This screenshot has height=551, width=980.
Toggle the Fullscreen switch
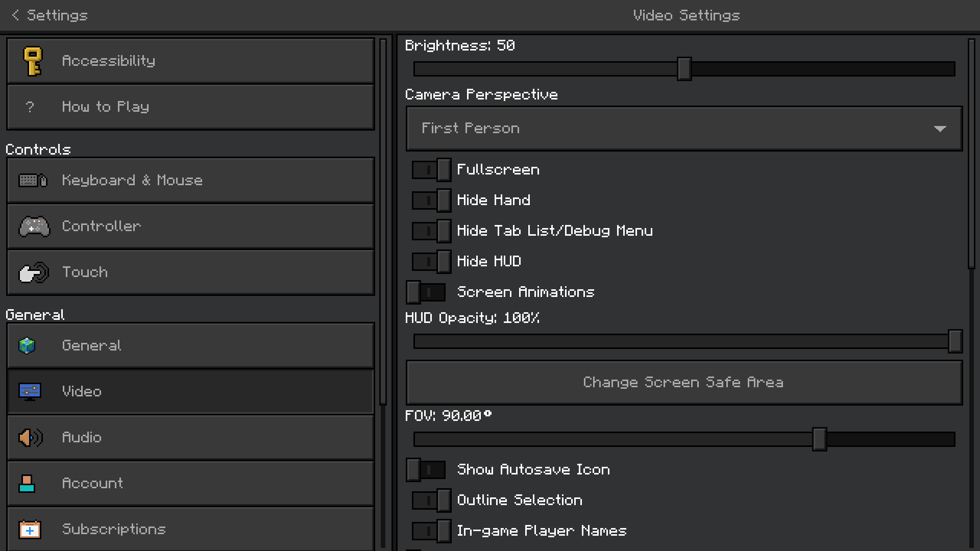pos(431,170)
